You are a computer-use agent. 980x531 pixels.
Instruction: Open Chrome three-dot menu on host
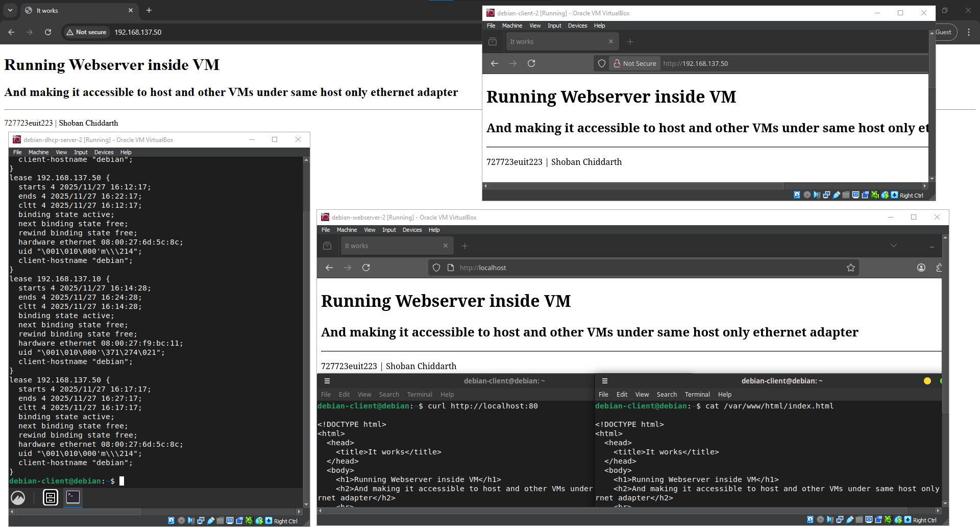click(x=969, y=32)
